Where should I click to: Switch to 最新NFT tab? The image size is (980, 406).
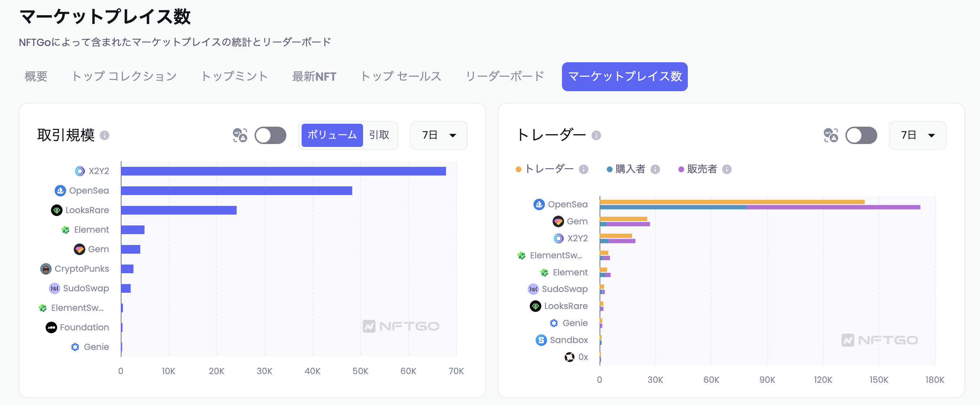pos(314,76)
